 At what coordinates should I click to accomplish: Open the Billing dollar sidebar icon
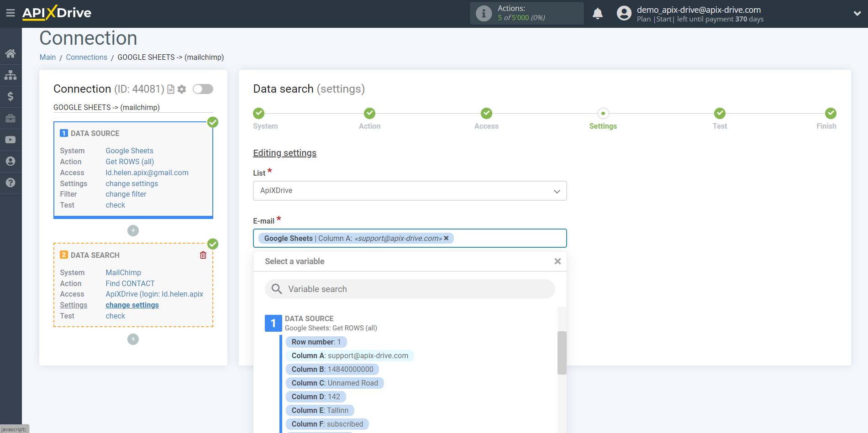[x=11, y=96]
